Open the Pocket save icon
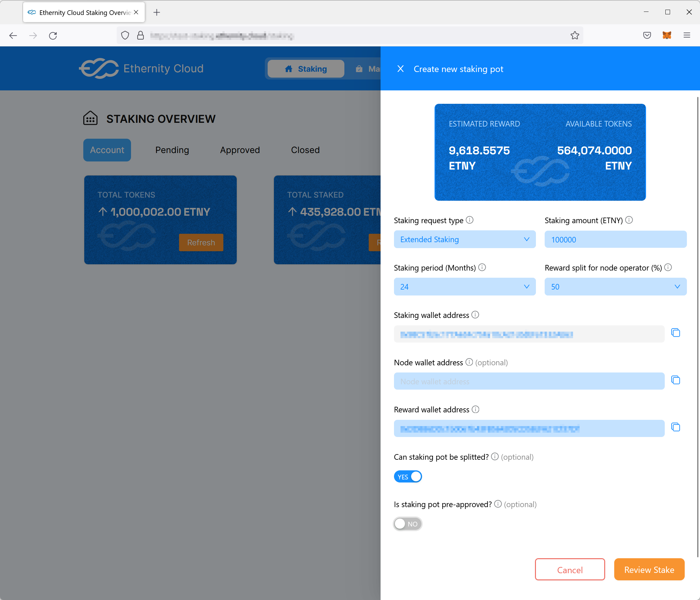This screenshot has height=600, width=700. [647, 36]
